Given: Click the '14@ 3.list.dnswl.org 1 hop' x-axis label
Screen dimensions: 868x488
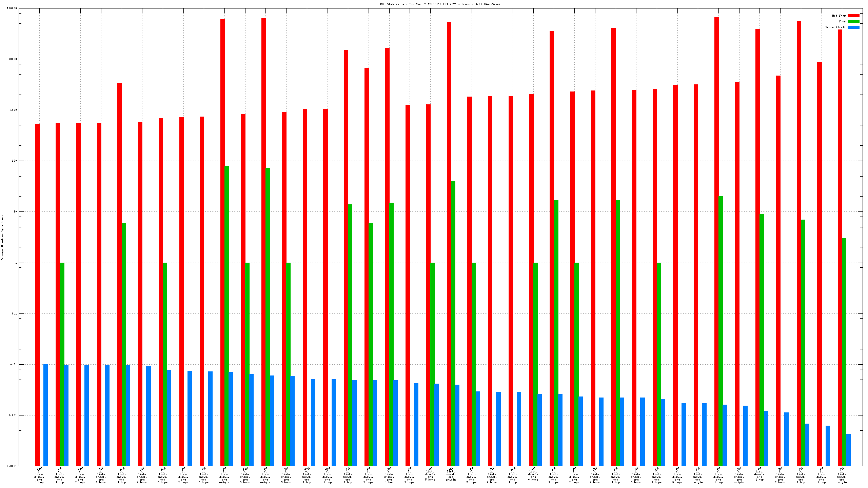Looking at the screenshot, I should pyautogui.click(x=39, y=475).
